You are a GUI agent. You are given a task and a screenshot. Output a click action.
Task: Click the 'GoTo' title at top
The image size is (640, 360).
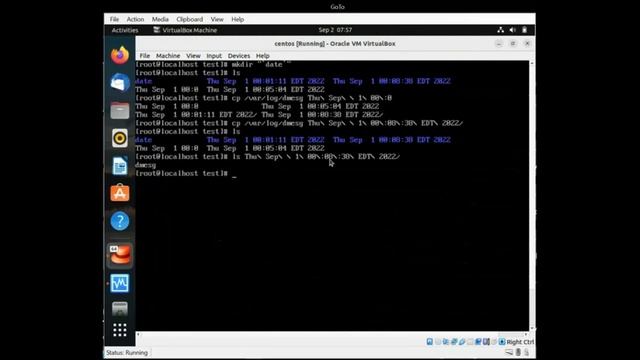click(x=337, y=7)
